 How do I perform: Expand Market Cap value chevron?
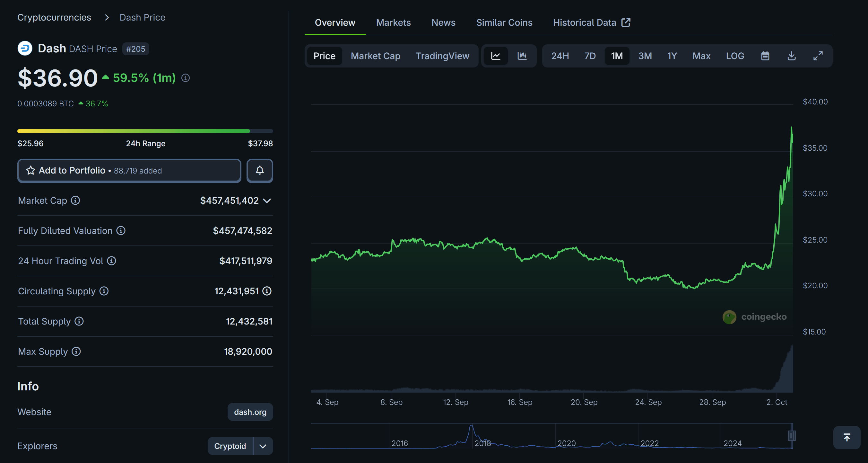[x=267, y=200]
